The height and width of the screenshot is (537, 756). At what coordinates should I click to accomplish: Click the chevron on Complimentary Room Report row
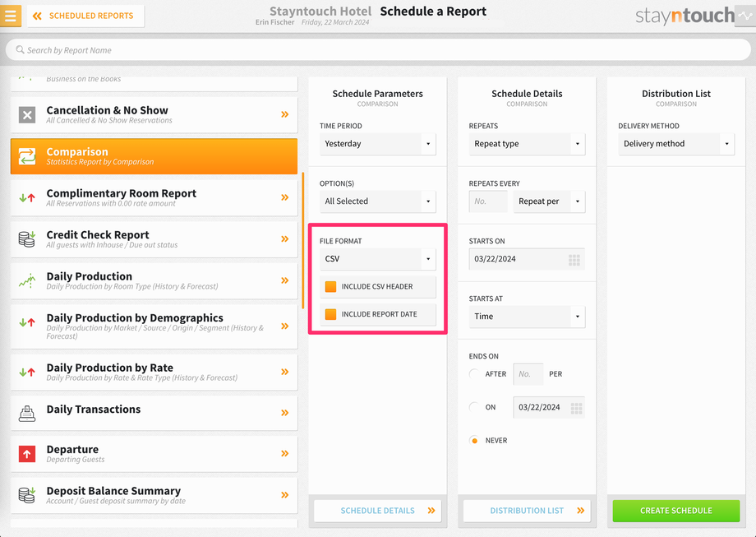[x=285, y=197]
